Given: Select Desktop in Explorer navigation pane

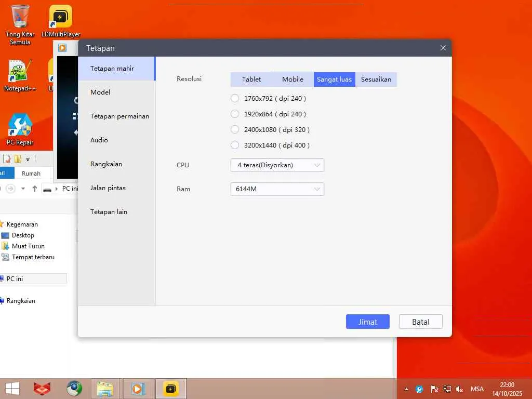Looking at the screenshot, I should pos(23,235).
